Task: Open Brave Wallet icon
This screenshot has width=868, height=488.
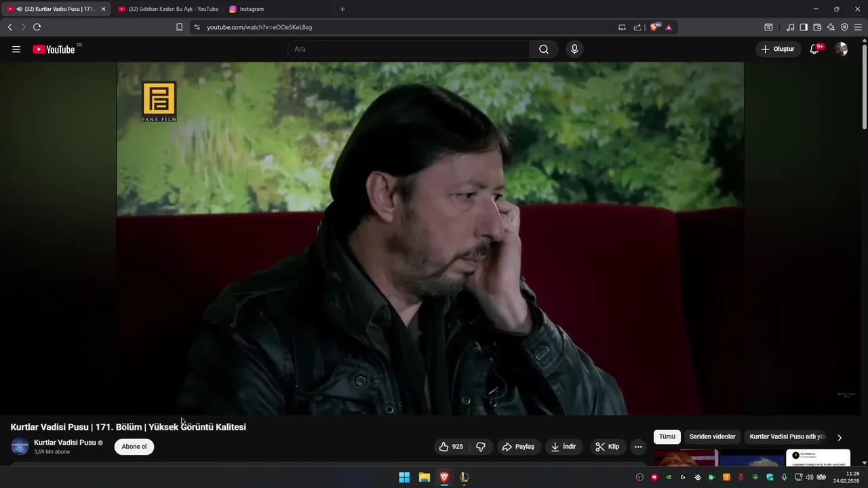Action: [817, 27]
